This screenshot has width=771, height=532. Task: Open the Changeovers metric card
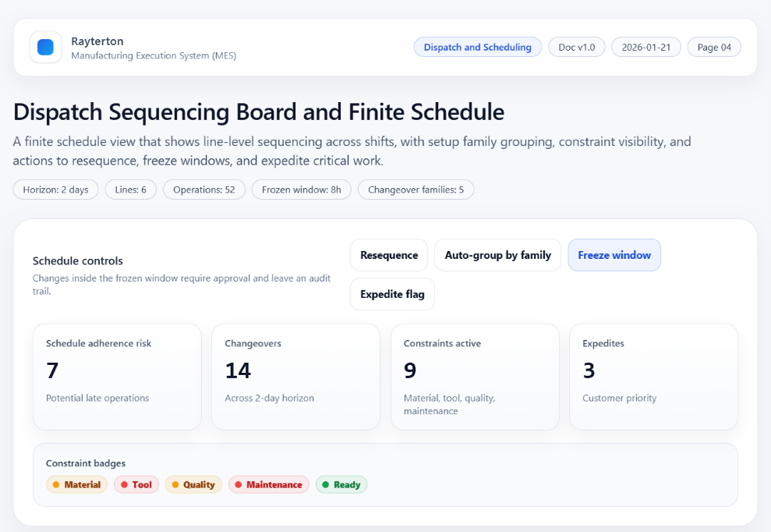tap(296, 377)
